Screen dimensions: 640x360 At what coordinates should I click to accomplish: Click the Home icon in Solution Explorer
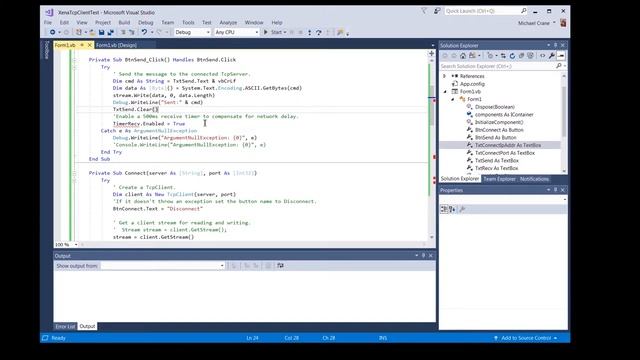tap(463, 56)
